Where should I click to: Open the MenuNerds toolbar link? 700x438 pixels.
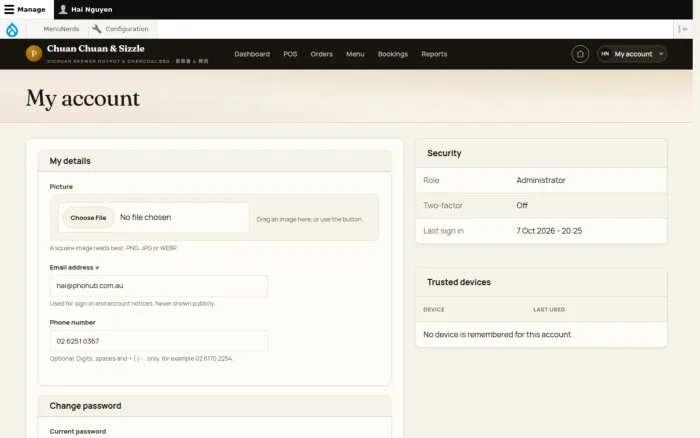61,29
